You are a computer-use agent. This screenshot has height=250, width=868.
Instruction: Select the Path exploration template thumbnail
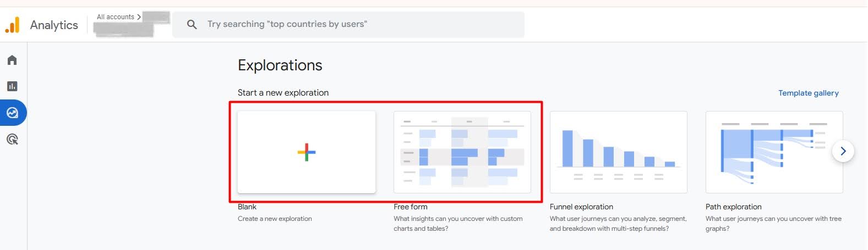(x=774, y=152)
